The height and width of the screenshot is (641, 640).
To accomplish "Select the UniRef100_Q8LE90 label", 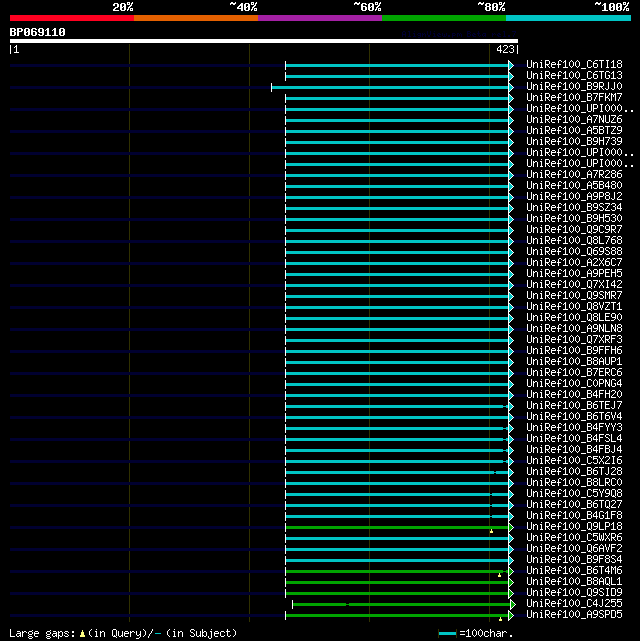I will click(574, 318).
